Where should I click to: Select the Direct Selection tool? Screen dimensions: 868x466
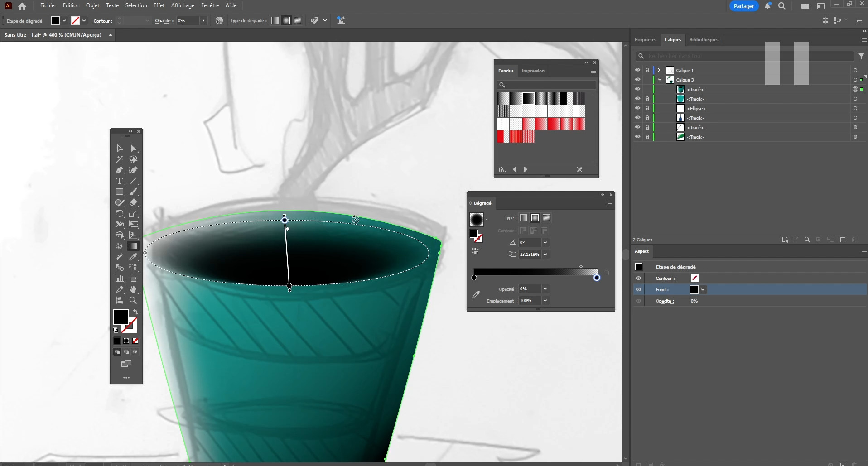click(133, 149)
